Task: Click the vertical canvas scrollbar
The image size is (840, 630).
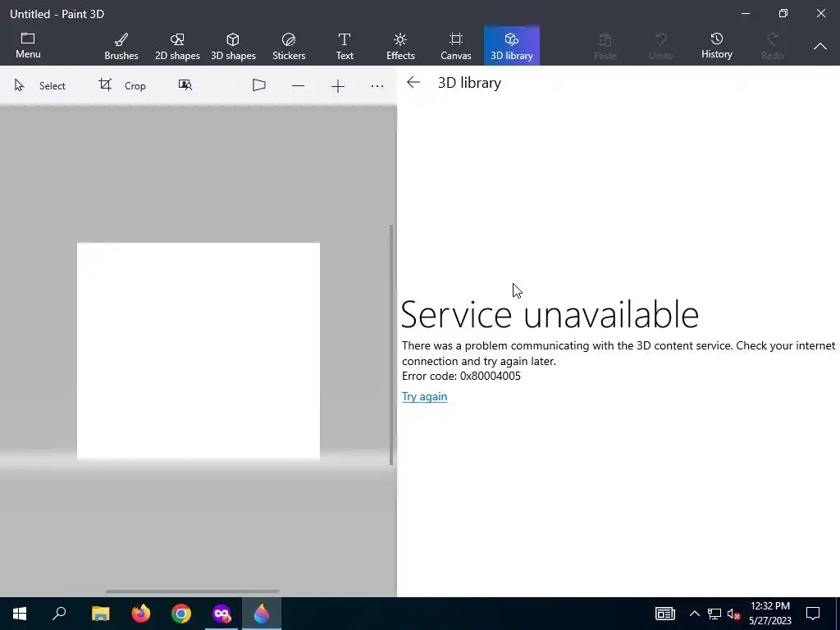Action: [391, 345]
